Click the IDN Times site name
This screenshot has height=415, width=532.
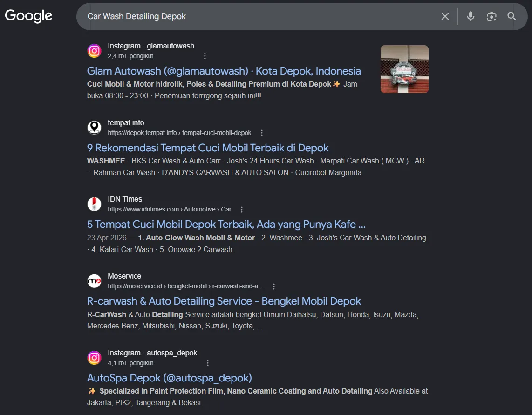click(125, 199)
